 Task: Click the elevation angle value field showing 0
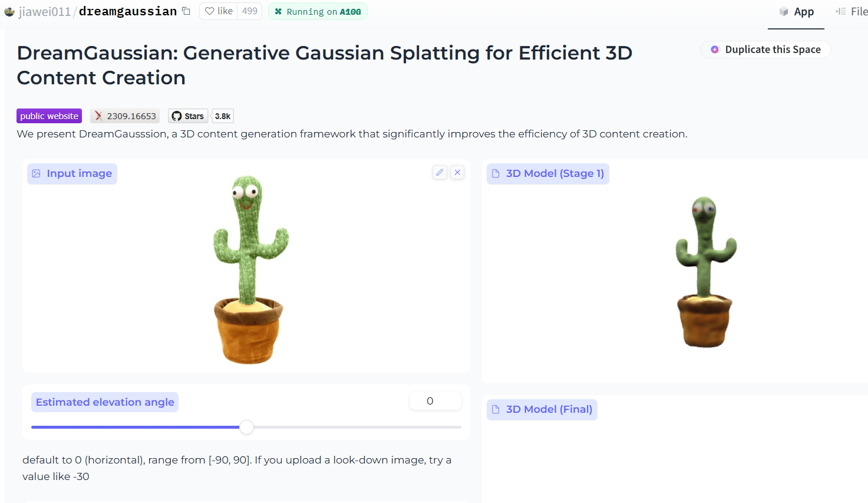tap(435, 400)
